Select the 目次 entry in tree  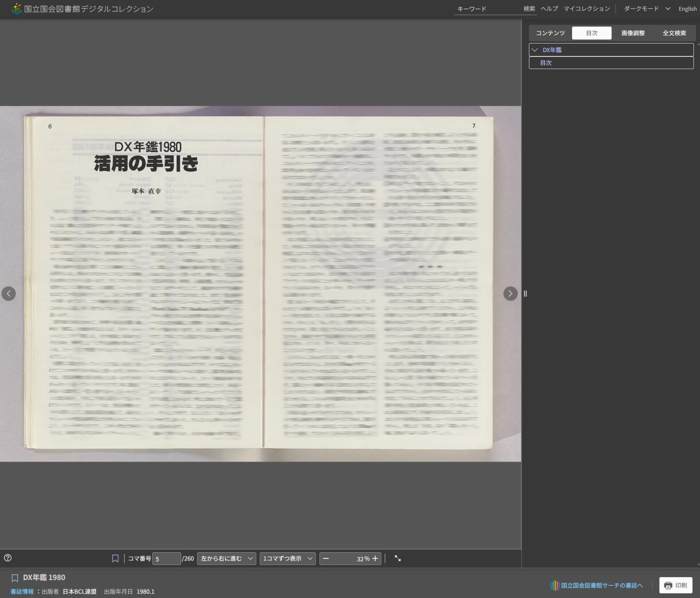(x=546, y=63)
